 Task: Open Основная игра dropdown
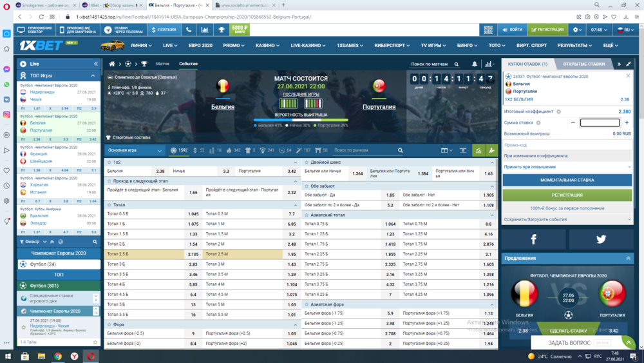pos(135,150)
